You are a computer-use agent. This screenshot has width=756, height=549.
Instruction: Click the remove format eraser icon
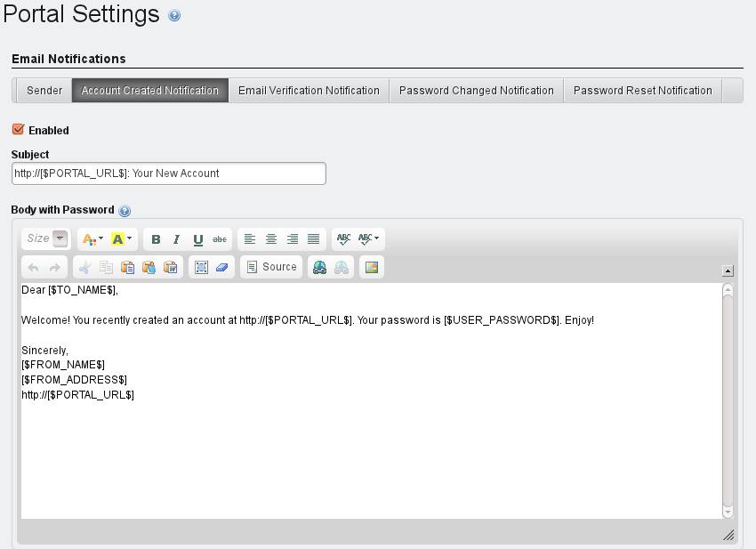221,267
